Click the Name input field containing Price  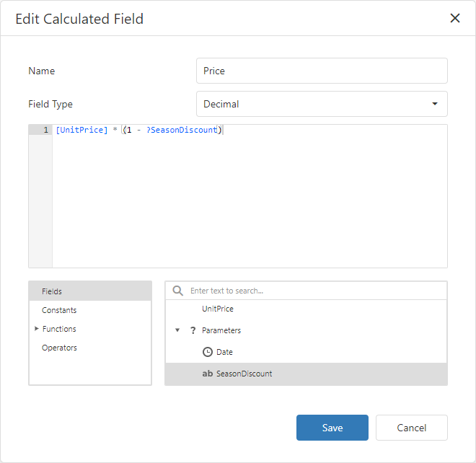(x=322, y=71)
